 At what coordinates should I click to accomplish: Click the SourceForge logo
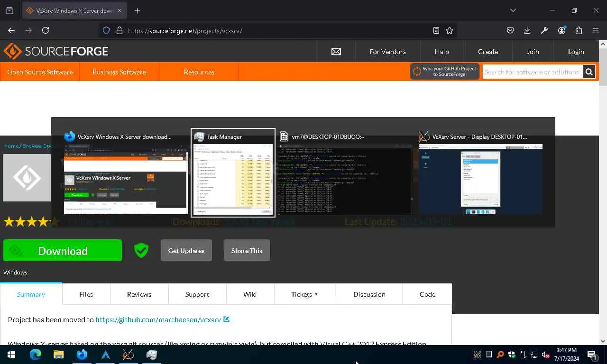pyautogui.click(x=56, y=51)
